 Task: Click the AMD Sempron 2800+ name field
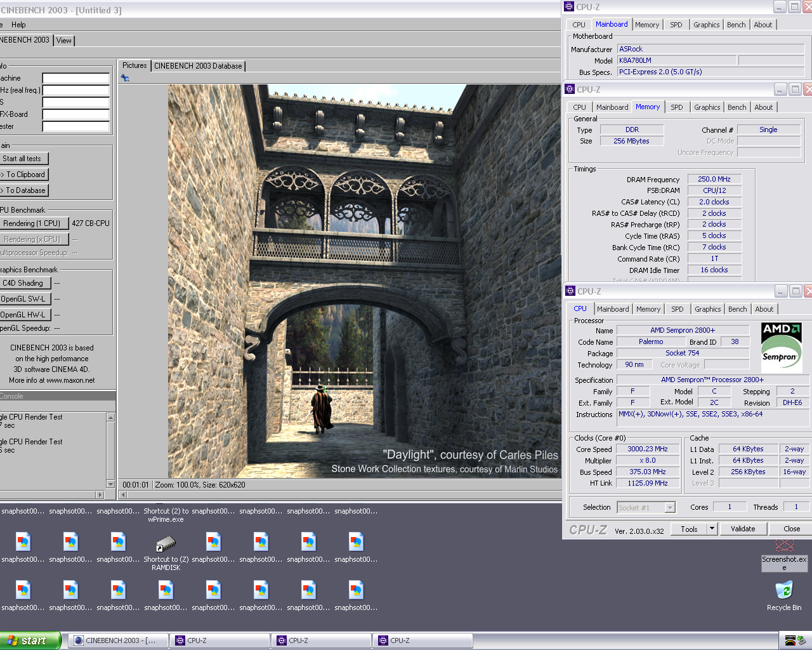[x=683, y=330]
